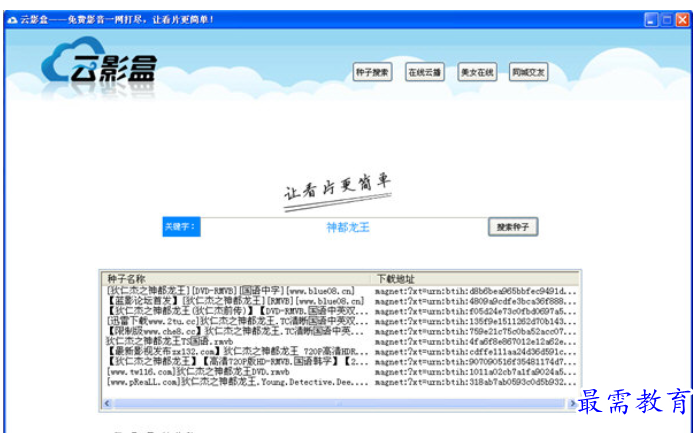
Task: Click the 云影盒 cloud logo
Action: tap(99, 62)
